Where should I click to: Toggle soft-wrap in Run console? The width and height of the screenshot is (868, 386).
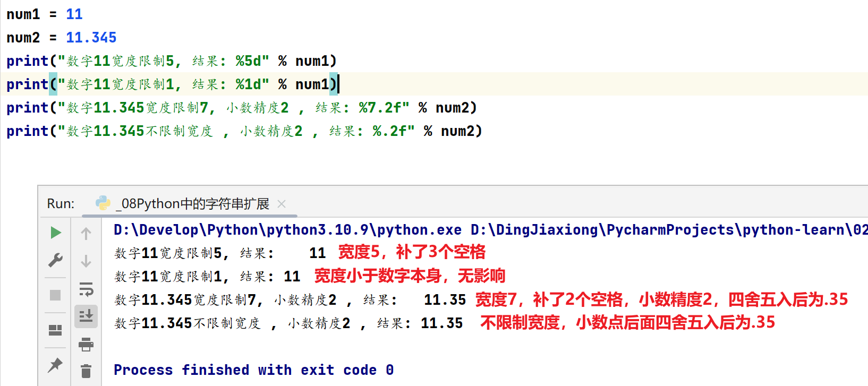point(86,289)
